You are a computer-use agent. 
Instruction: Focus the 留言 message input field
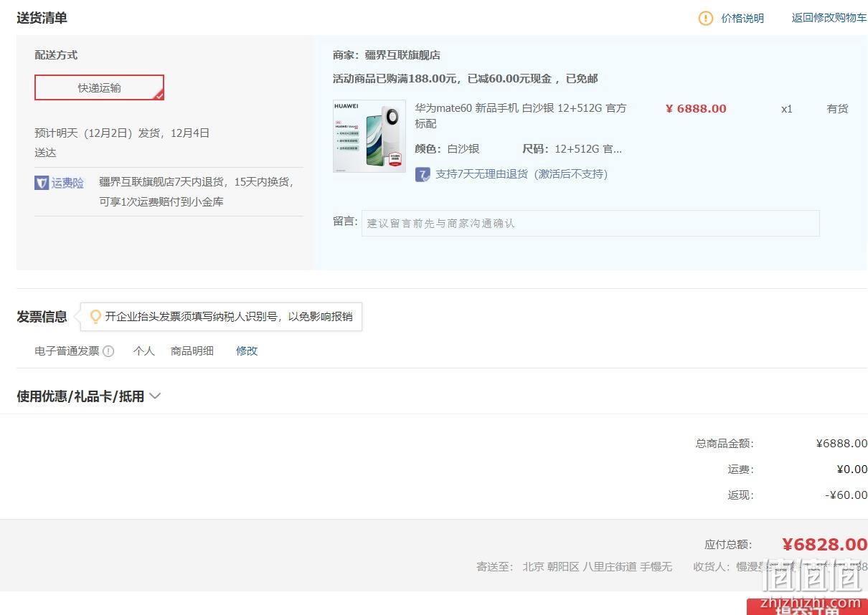[590, 223]
